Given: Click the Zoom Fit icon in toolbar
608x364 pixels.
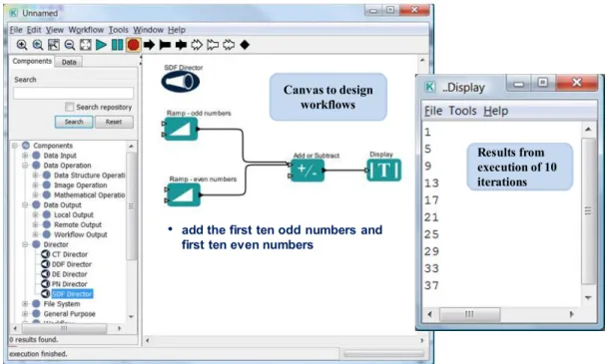Looking at the screenshot, I should 54,45.
